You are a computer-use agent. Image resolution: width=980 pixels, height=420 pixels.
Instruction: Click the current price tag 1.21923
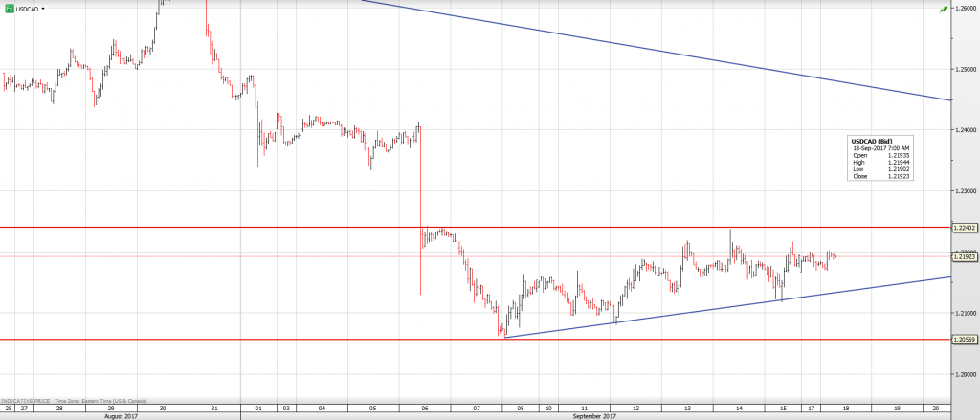(x=965, y=256)
